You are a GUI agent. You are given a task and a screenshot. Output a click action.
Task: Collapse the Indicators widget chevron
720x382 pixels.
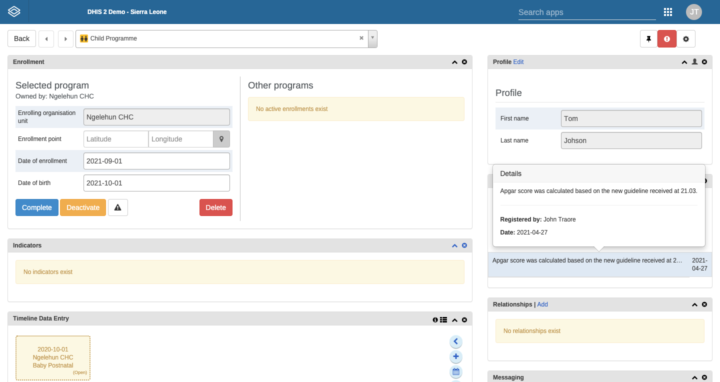[x=455, y=246]
